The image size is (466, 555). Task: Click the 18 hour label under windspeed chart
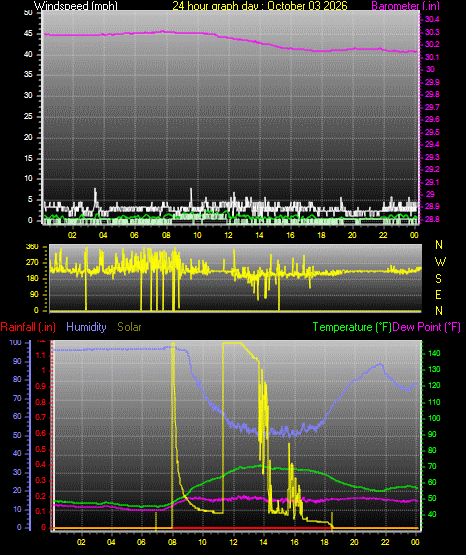[x=321, y=235]
